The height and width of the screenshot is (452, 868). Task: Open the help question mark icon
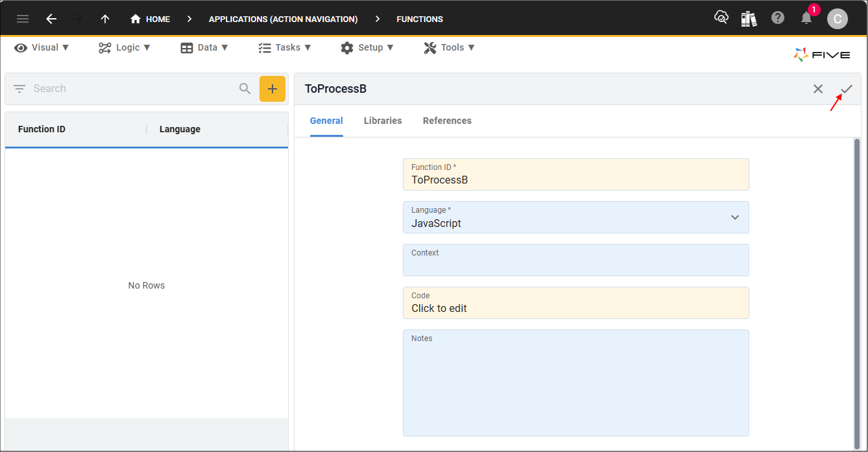click(x=778, y=18)
